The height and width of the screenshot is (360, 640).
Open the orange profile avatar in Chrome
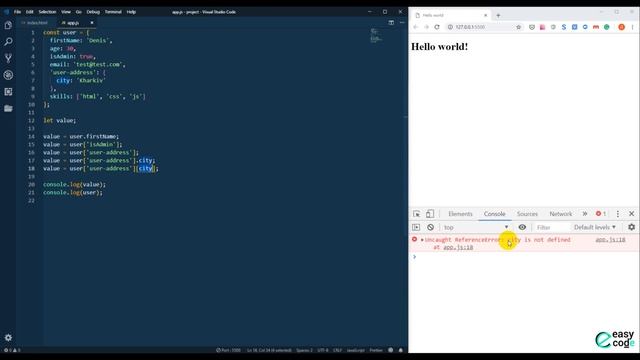pos(621,27)
